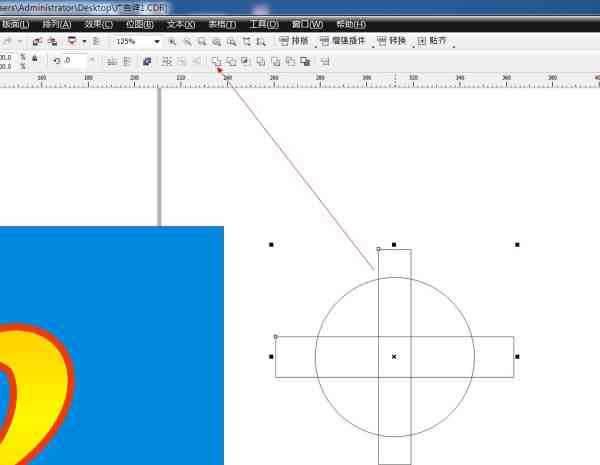The height and width of the screenshot is (465, 600).
Task: Open the 125% zoom level dropdown
Action: point(157,41)
